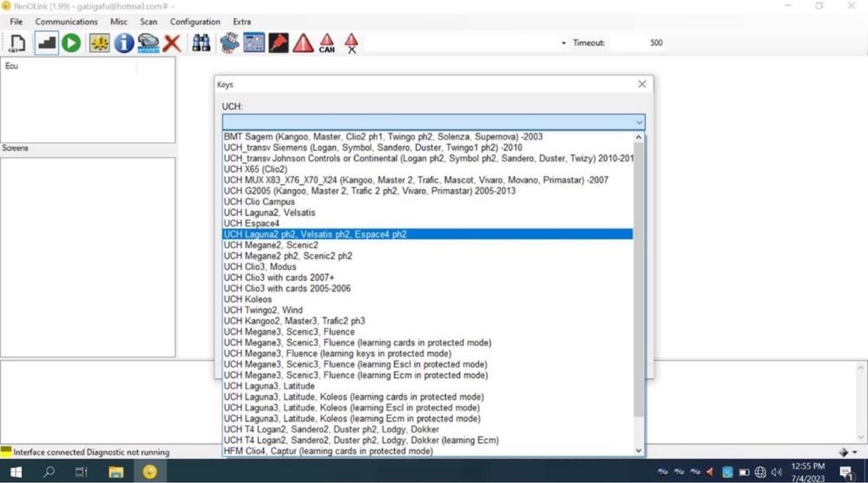The width and height of the screenshot is (868, 483).
Task: Select UCH Koleos option
Action: (x=427, y=299)
